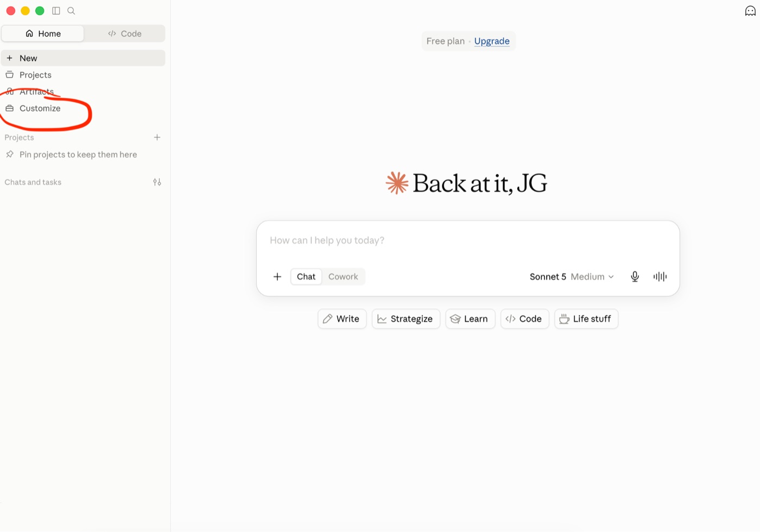
Task: Select the Cowork mode toggle
Action: point(343,277)
